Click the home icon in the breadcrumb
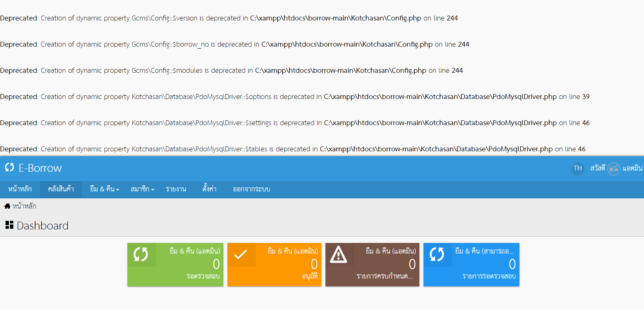This screenshot has width=644, height=310. [7, 206]
